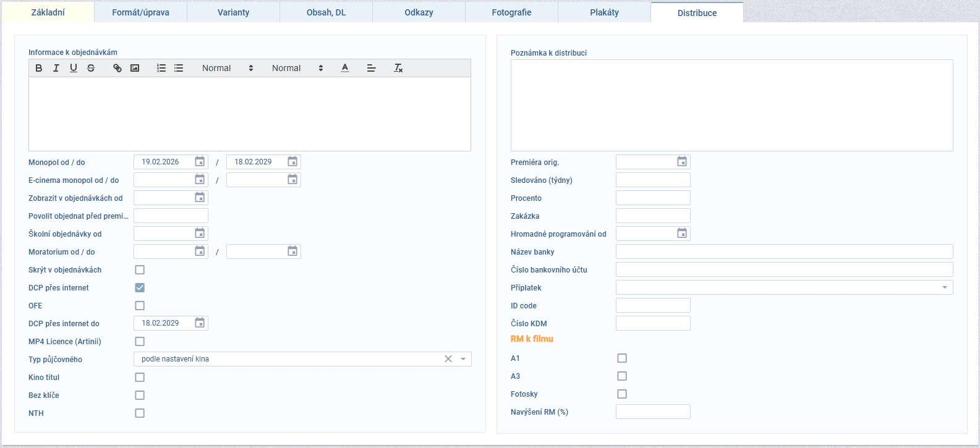Image resolution: width=980 pixels, height=448 pixels.
Task: Clear text formatting with the Tx icon
Action: 398,68
